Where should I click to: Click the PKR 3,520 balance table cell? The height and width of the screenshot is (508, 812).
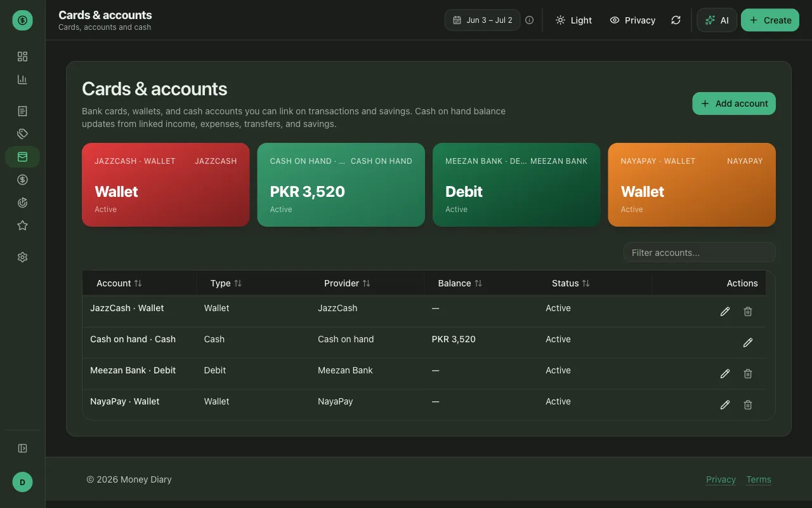(x=454, y=339)
